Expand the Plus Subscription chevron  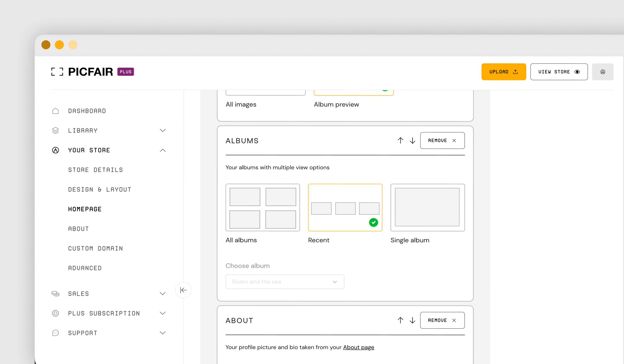click(x=162, y=313)
